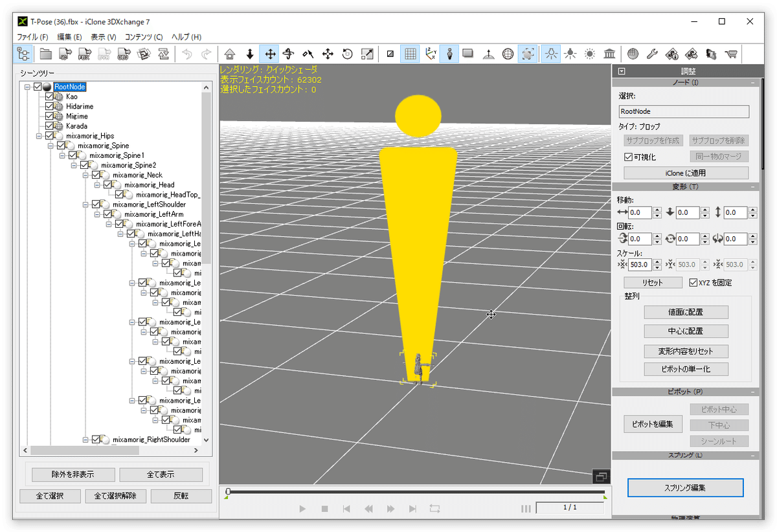777x532 pixels.
Task: Toggle the Kao node checkbox
Action: click(49, 96)
